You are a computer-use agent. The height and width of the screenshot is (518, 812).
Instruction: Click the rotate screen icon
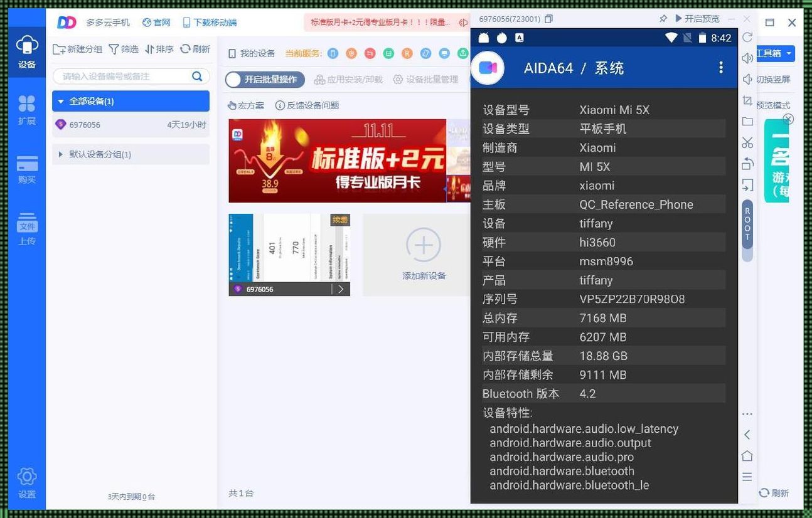[747, 164]
